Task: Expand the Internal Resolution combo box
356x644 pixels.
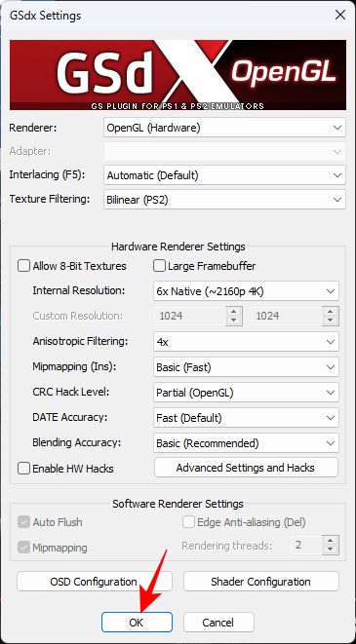Action: coord(246,291)
